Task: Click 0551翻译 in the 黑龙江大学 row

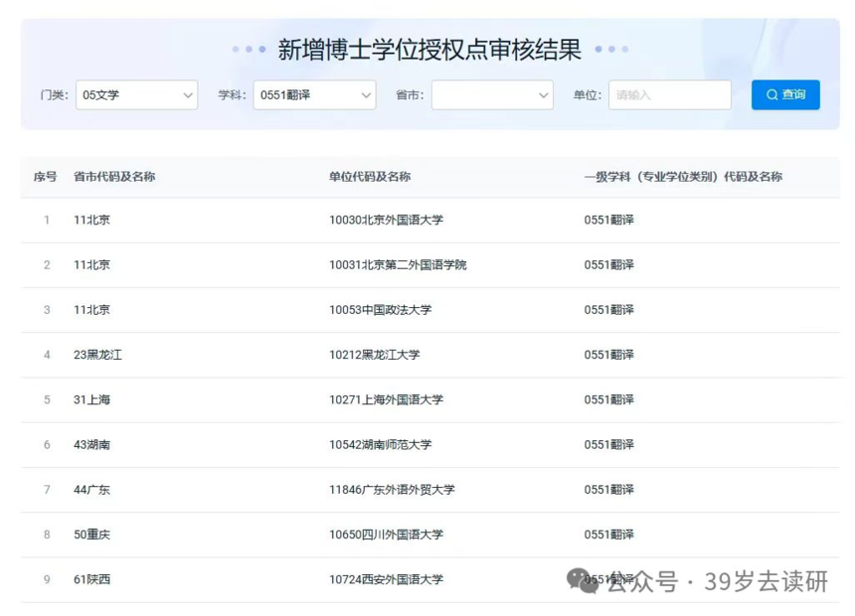Action: [x=609, y=355]
